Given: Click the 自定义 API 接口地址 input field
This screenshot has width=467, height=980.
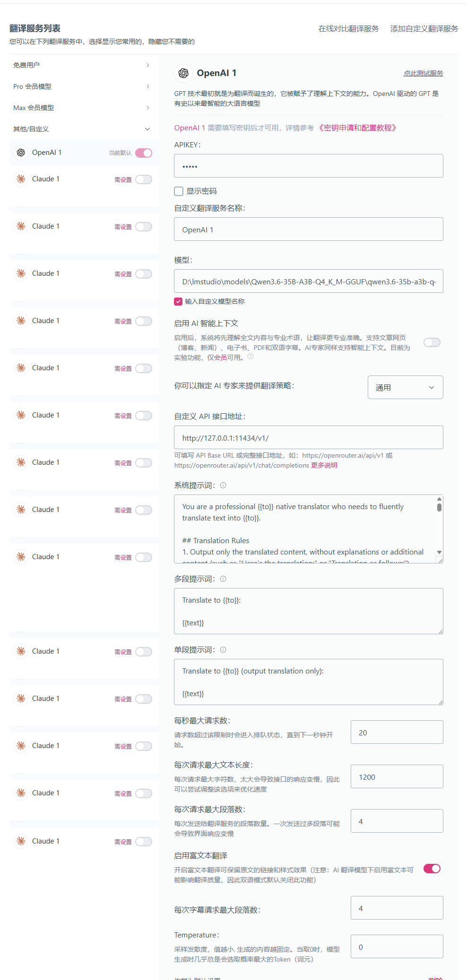Looking at the screenshot, I should tap(309, 437).
